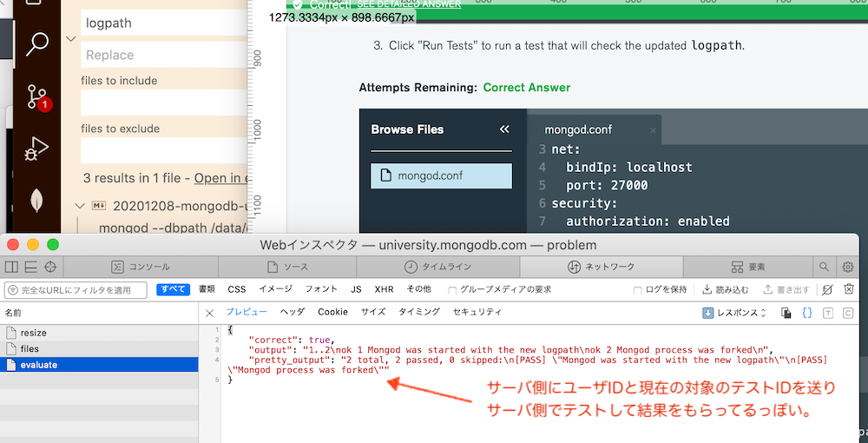Select the Cookie detail tab

(x=332, y=312)
